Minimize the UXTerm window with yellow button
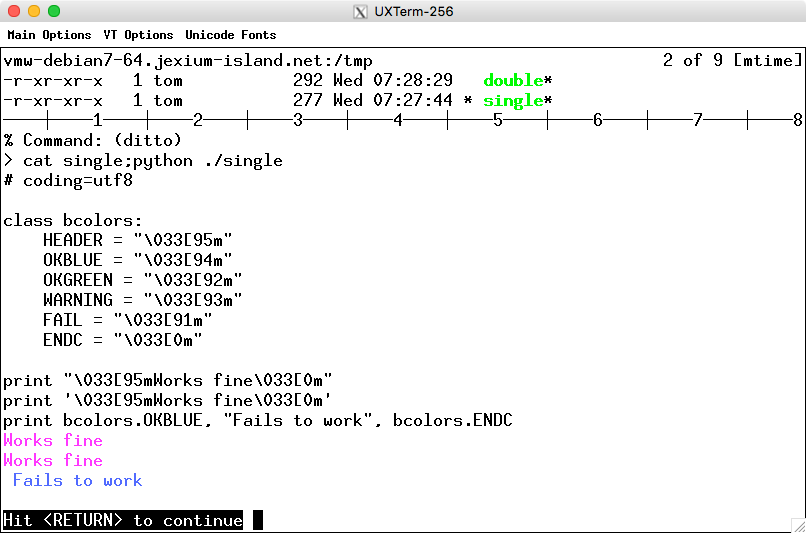 (x=34, y=11)
